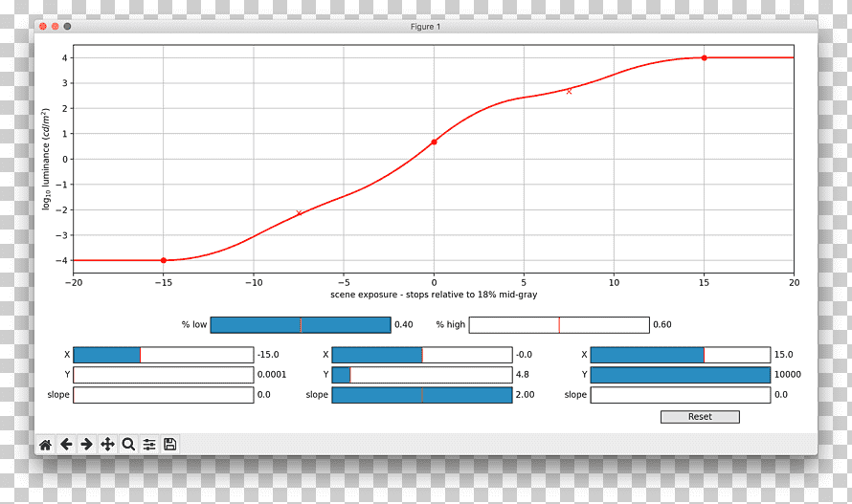This screenshot has width=852, height=504.
Task: Close the Figure 1 window
Action: click(43, 26)
